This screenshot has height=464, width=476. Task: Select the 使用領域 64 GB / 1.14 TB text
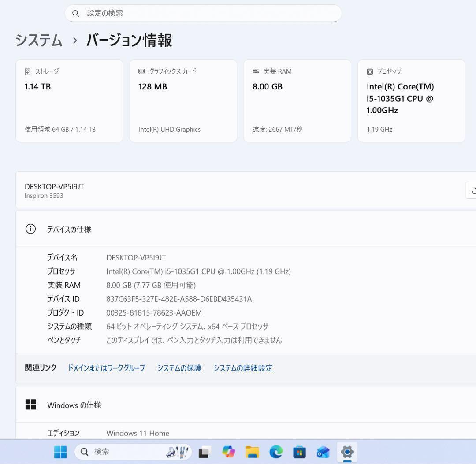60,129
